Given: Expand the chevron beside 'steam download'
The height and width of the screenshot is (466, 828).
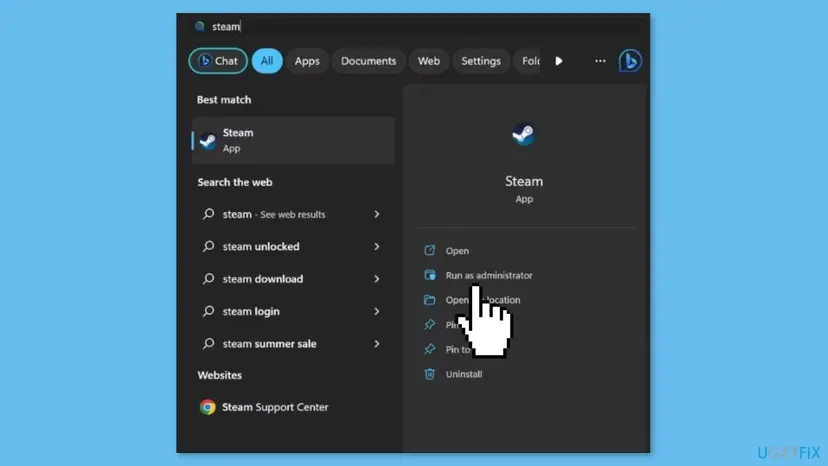Looking at the screenshot, I should coord(377,278).
